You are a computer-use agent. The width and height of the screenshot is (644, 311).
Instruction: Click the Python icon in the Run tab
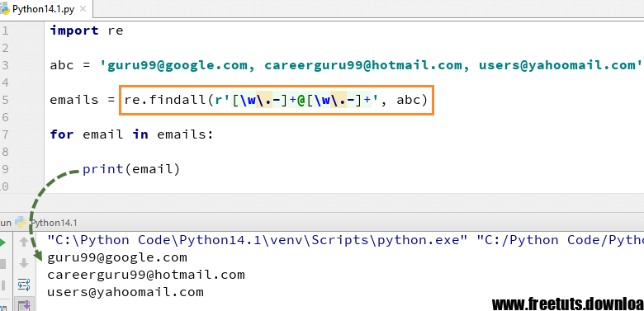pos(21,223)
